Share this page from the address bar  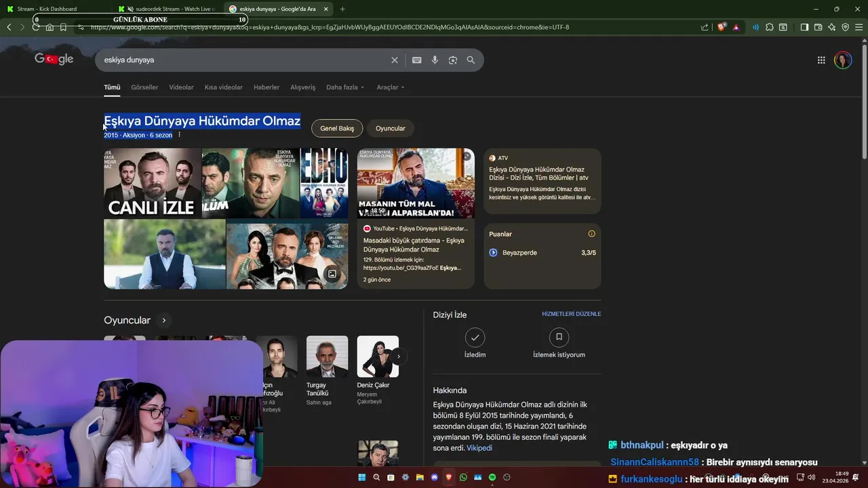(x=705, y=27)
